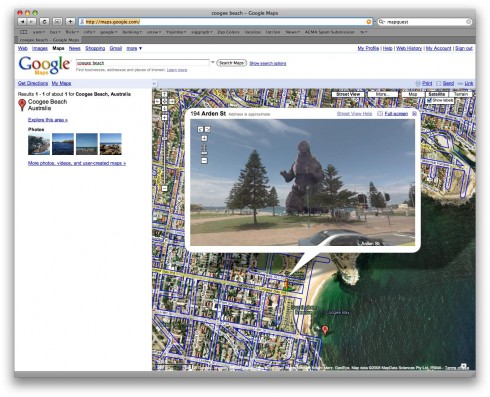
Task: Open the flickr bookmarks folder
Action: (x=72, y=32)
